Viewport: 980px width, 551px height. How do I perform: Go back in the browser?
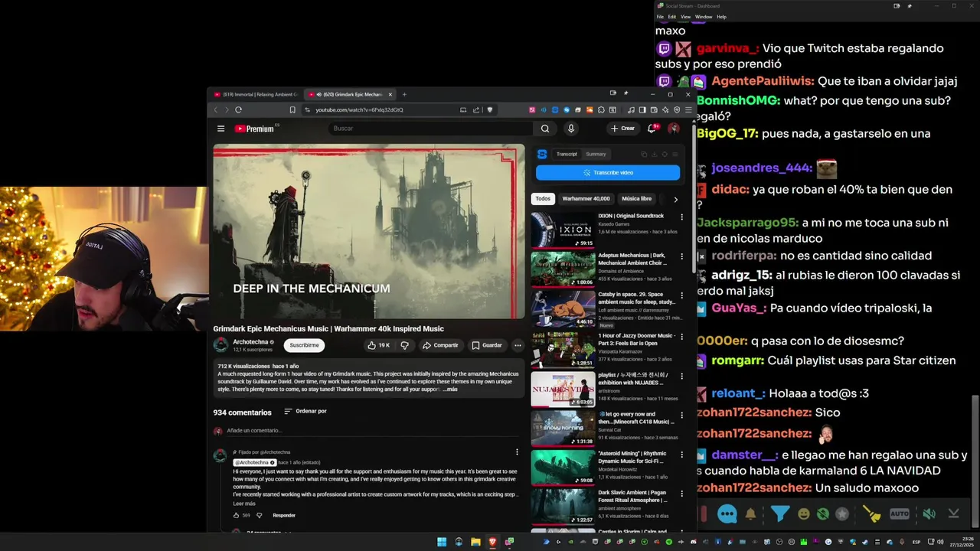click(x=216, y=109)
